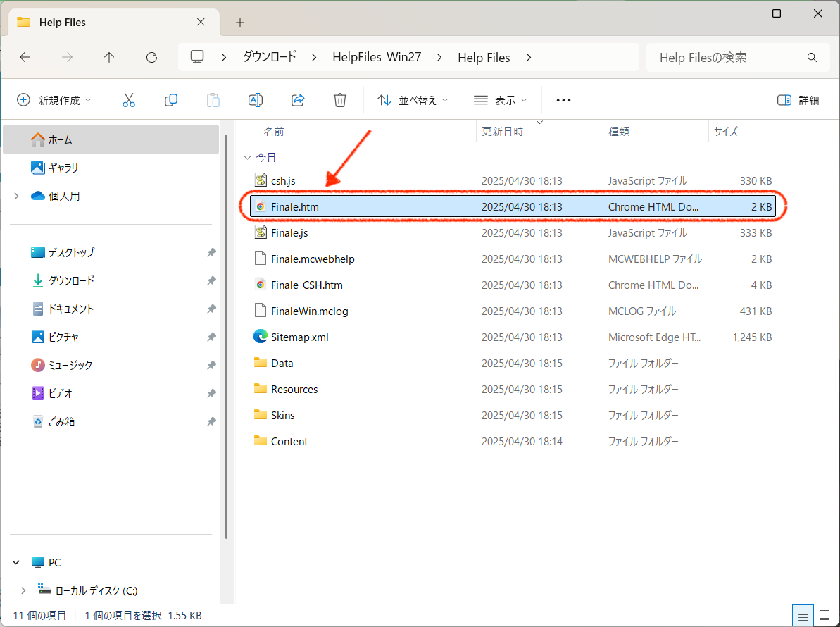Go forward with the right arrow
The height and width of the screenshot is (627, 840).
67,57
